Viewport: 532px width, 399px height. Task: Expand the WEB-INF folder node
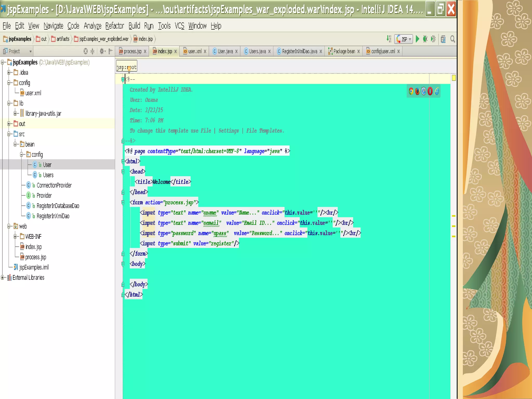15,236
